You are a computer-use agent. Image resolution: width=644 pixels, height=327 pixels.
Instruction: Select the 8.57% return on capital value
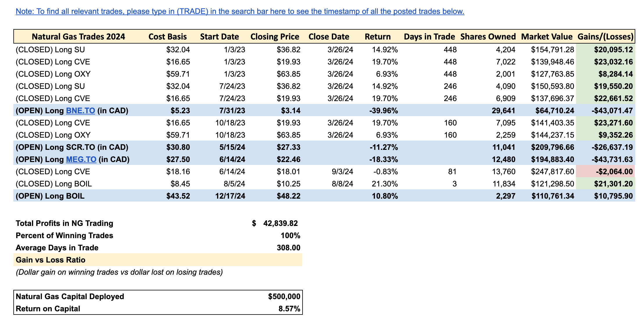(x=289, y=309)
